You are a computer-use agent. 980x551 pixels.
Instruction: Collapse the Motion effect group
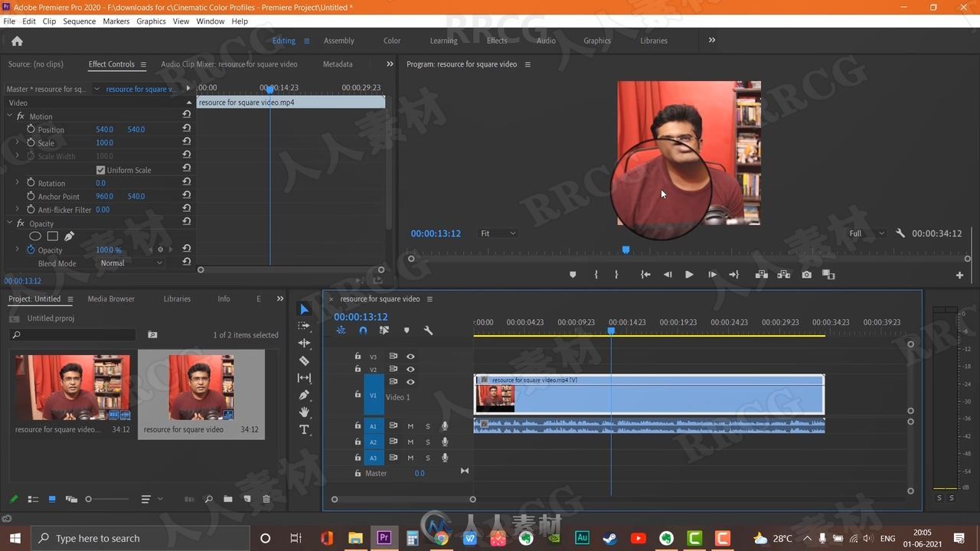tap(9, 116)
